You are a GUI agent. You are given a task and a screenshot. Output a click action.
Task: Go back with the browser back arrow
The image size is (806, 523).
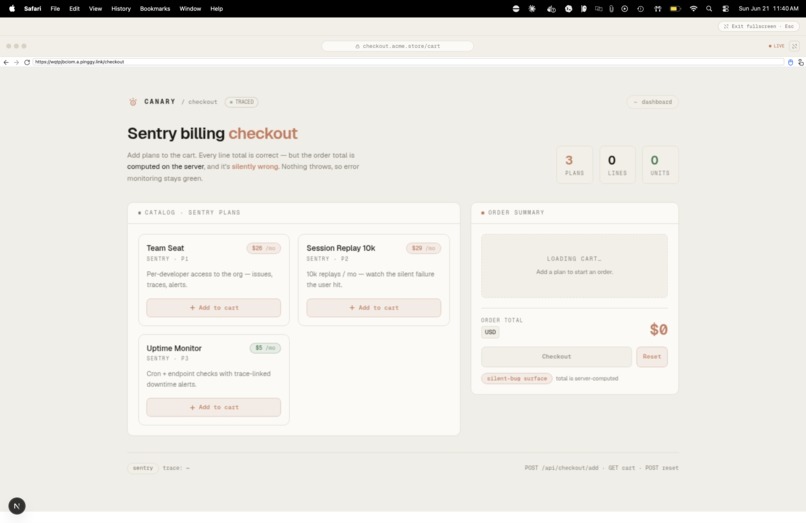pos(6,62)
